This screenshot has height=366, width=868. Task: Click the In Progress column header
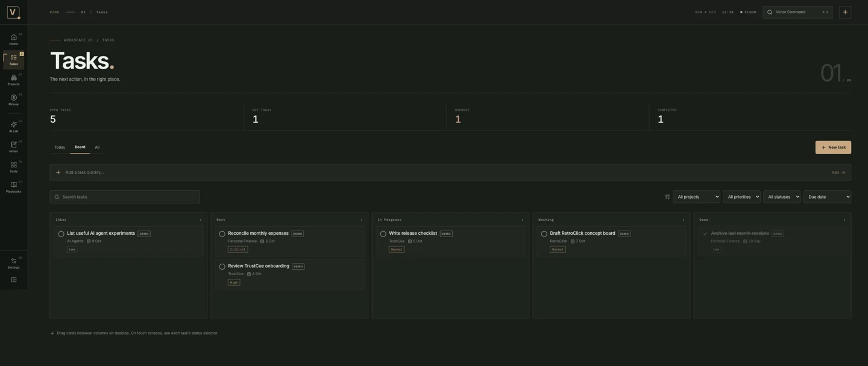389,220
